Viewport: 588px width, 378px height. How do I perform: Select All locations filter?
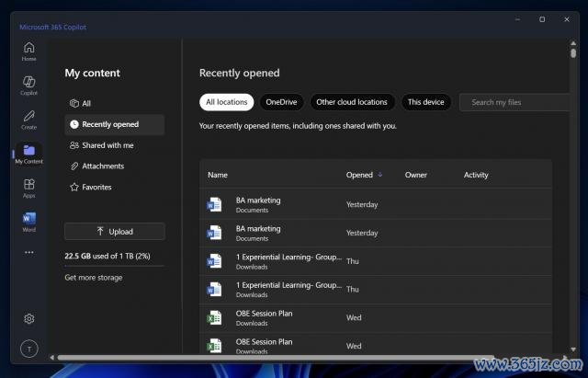(x=227, y=102)
